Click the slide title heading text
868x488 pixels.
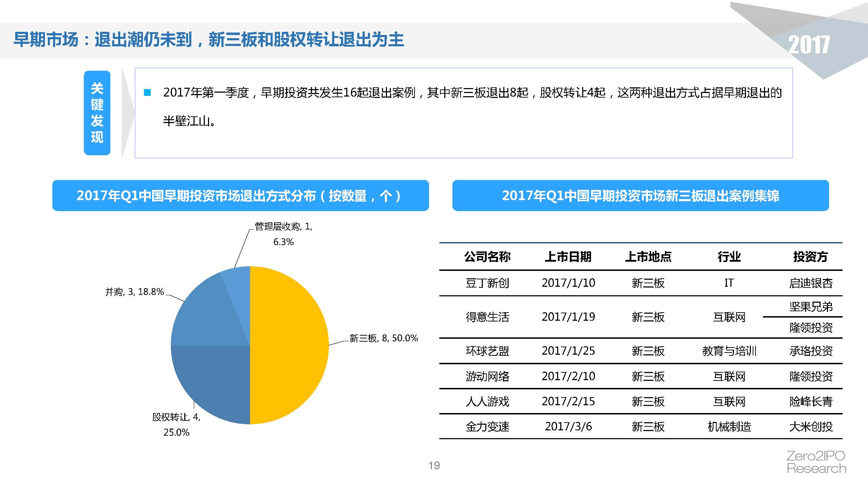[x=209, y=40]
